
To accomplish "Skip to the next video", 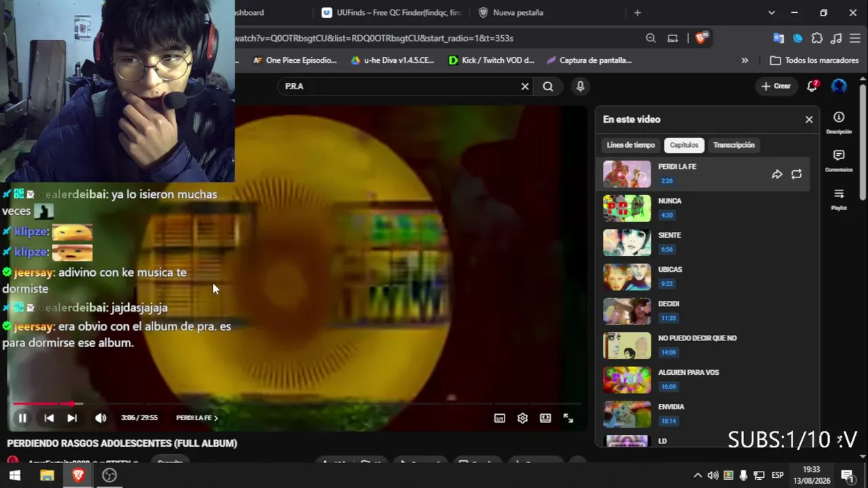I will tap(72, 418).
